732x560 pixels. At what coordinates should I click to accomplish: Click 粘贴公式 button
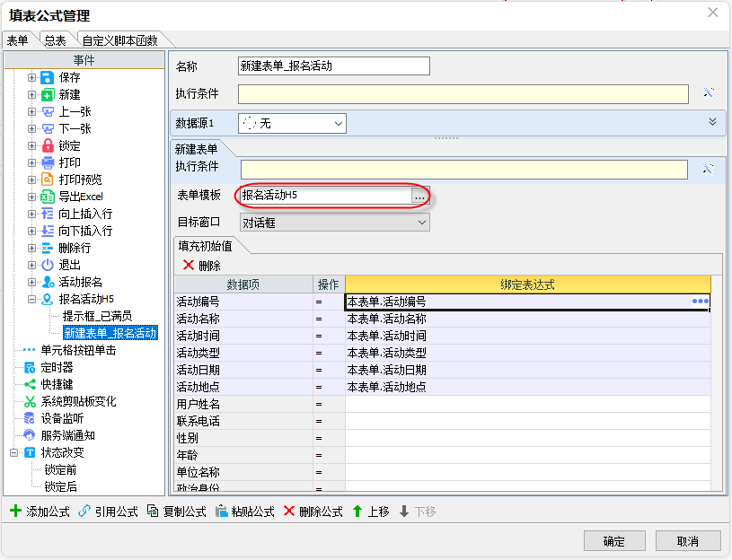[x=244, y=512]
